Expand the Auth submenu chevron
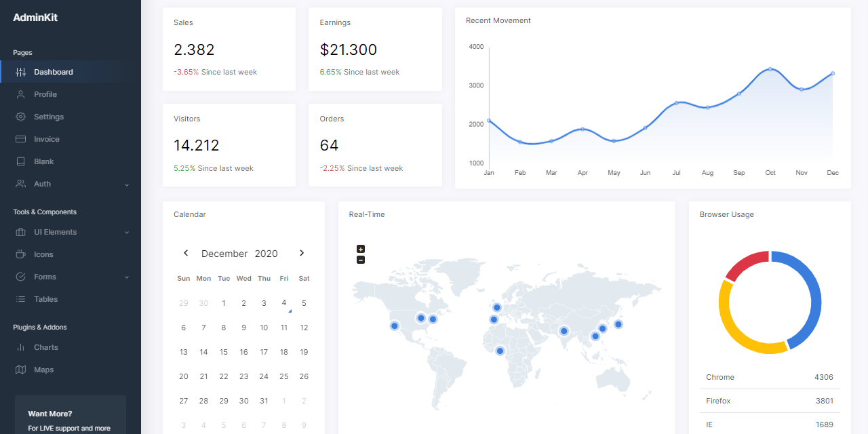 point(127,184)
